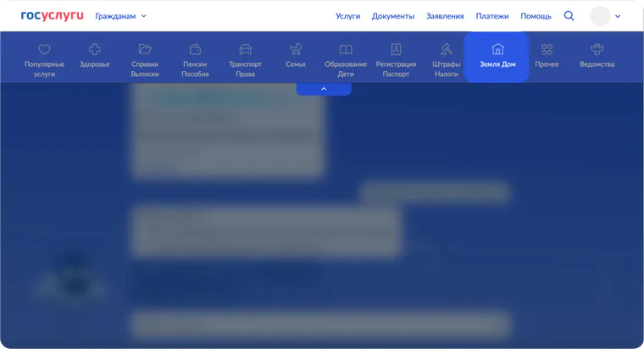
Task: Open the Прочее grid category
Action: coord(547,55)
